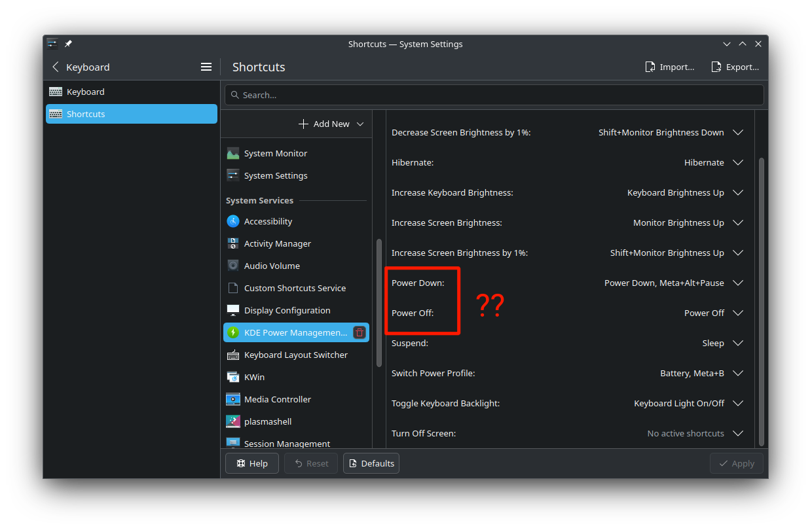Expand the Power Off shortcut entry
The image size is (812, 530).
tap(738, 313)
